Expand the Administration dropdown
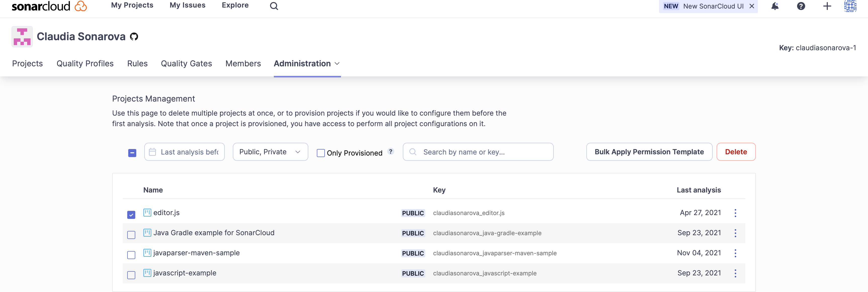This screenshot has width=868, height=292. click(307, 64)
